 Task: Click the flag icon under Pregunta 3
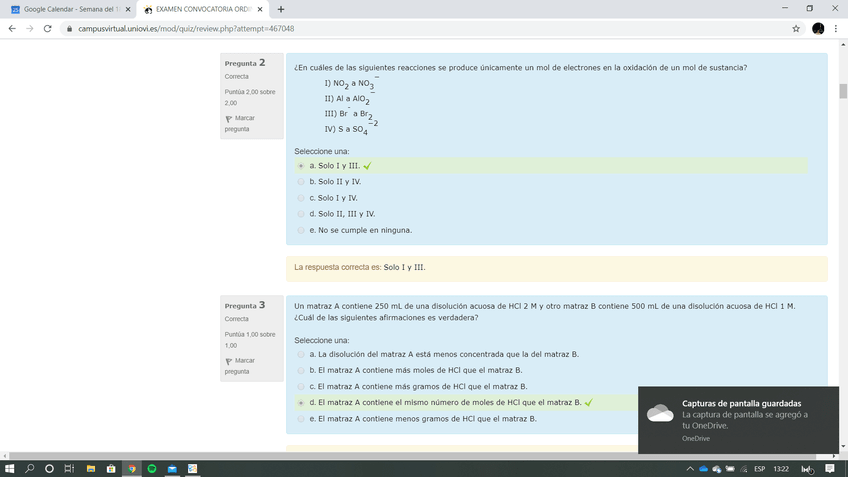click(228, 361)
